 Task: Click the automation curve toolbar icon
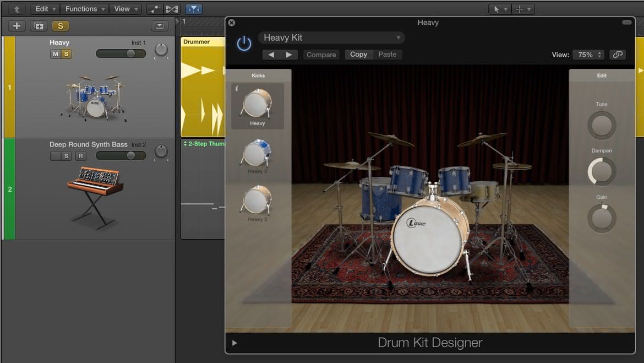[155, 9]
